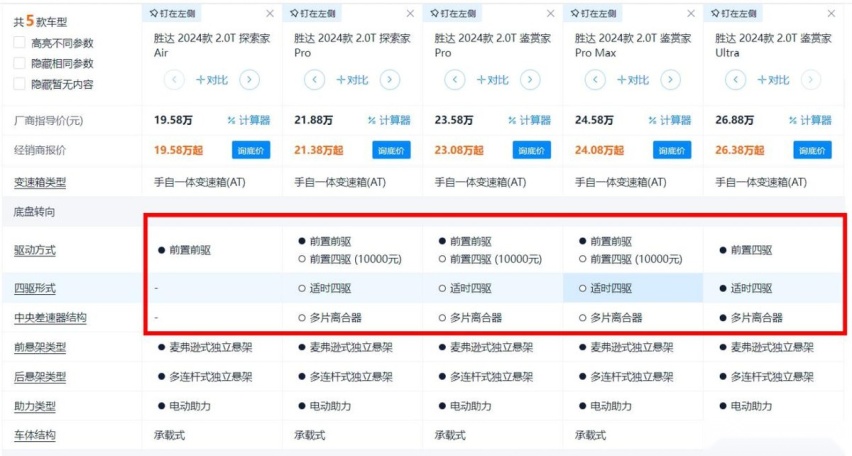
Task: Move 探索家 Pro column right with arrow
Action: click(x=390, y=80)
